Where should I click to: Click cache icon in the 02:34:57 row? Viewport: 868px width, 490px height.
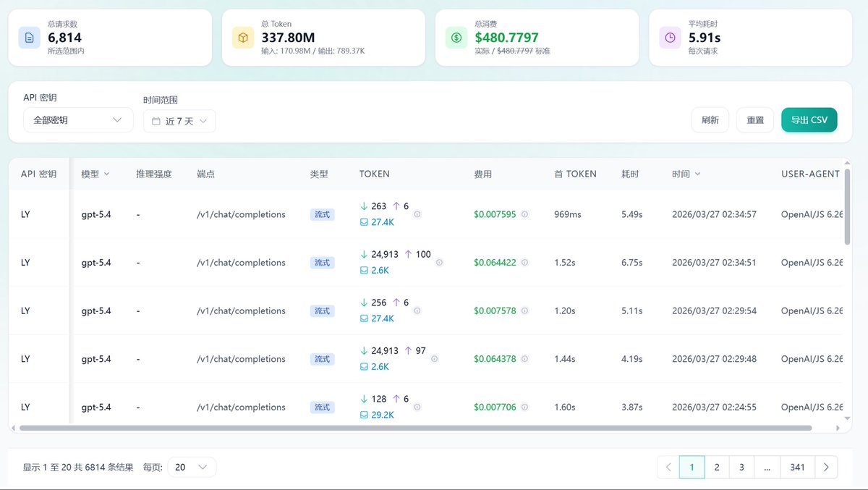pos(364,222)
